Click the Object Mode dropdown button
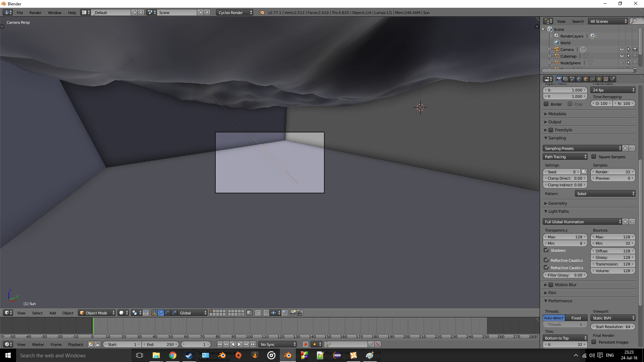 [x=97, y=313]
